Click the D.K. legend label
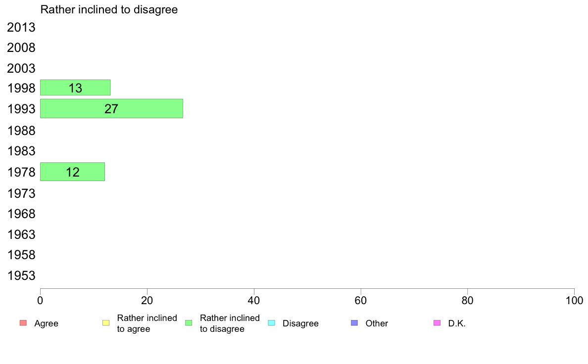Image resolution: width=588 pixels, height=364 pixels. [457, 323]
